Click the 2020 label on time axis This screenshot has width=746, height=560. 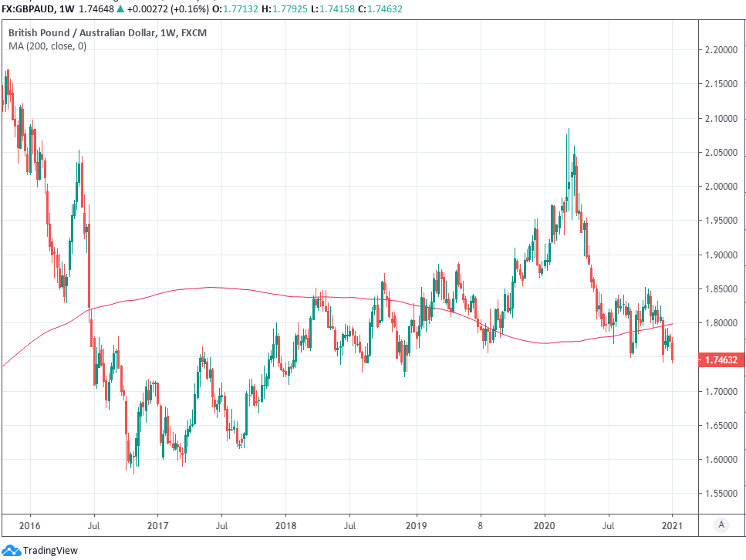click(x=545, y=525)
